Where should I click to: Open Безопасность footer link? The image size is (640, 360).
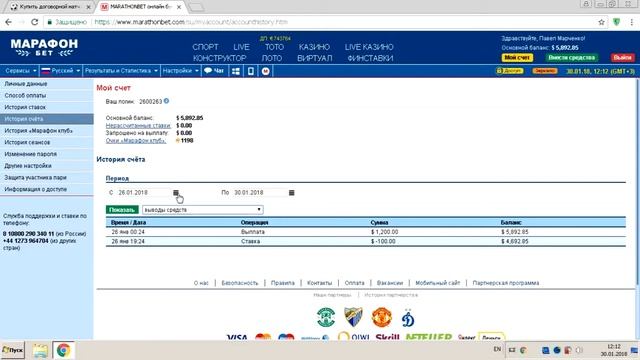click(x=240, y=283)
